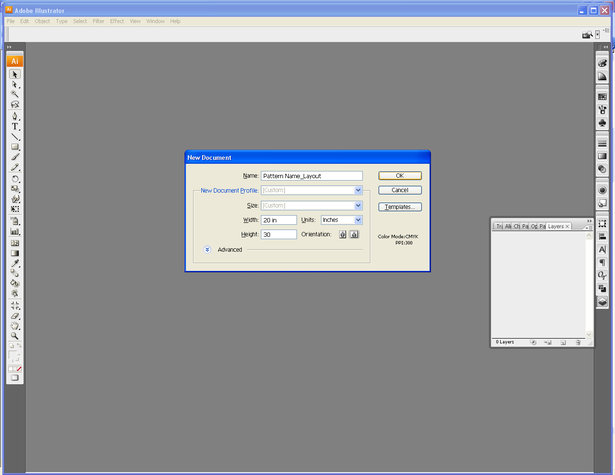615x475 pixels.
Task: Select the Hand tool
Action: click(15, 326)
